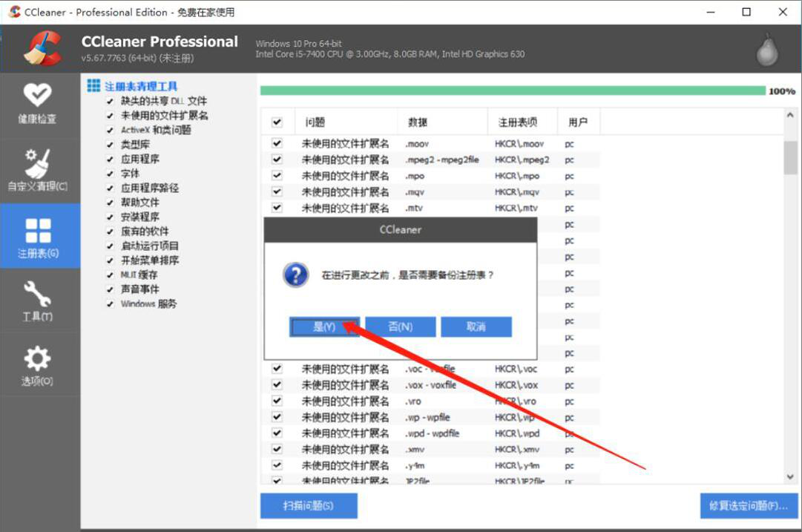The image size is (802, 532).
Task: Click Fix selected issues (修复选定问题) button
Action: [x=749, y=506]
